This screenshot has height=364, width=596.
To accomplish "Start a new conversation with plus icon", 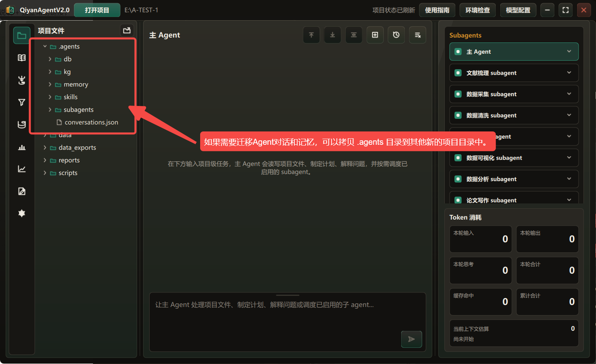I will [x=375, y=35].
